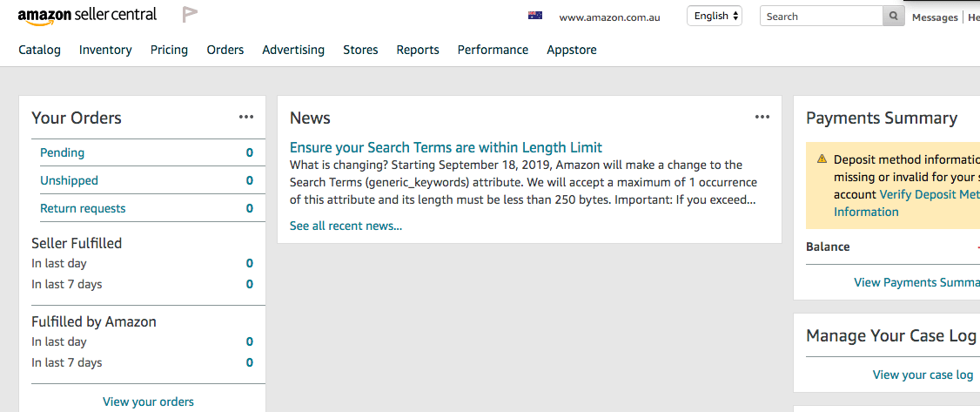Click inside the Search input field
The height and width of the screenshot is (412, 980).
coord(821,17)
